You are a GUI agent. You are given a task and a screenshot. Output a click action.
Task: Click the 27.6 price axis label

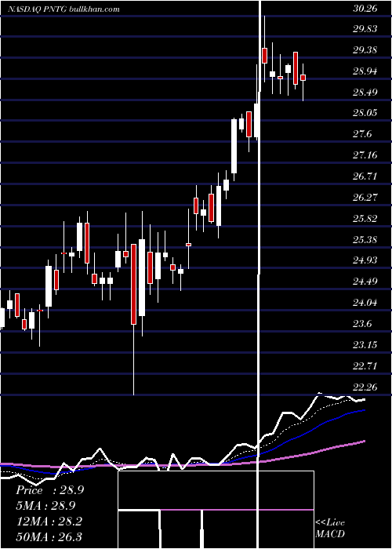pyautogui.click(x=362, y=134)
